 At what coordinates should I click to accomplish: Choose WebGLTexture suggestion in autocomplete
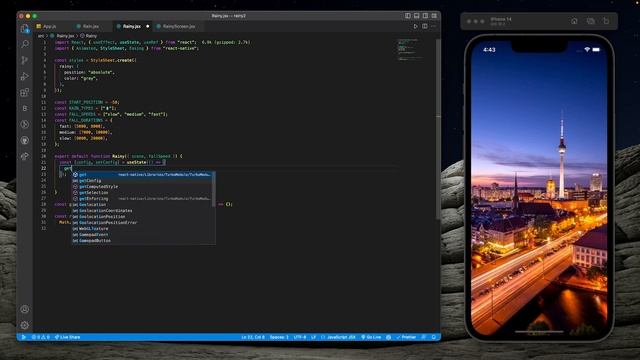pyautogui.click(x=142, y=229)
